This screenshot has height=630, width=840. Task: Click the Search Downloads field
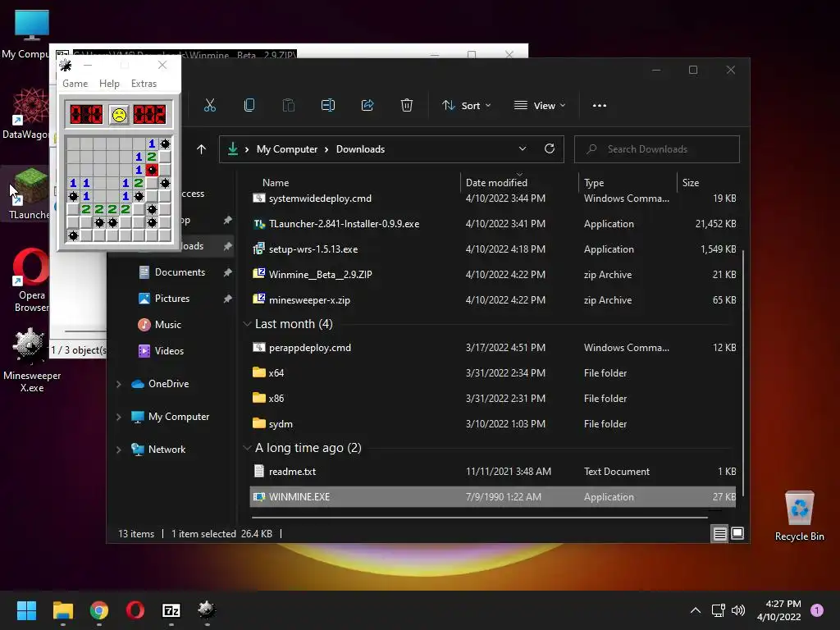657,149
